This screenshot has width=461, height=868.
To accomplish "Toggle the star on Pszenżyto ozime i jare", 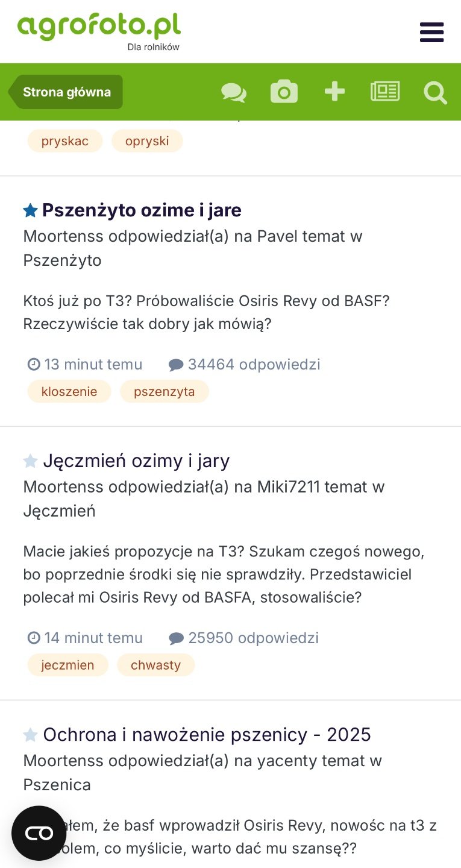I will pyautogui.click(x=30, y=210).
